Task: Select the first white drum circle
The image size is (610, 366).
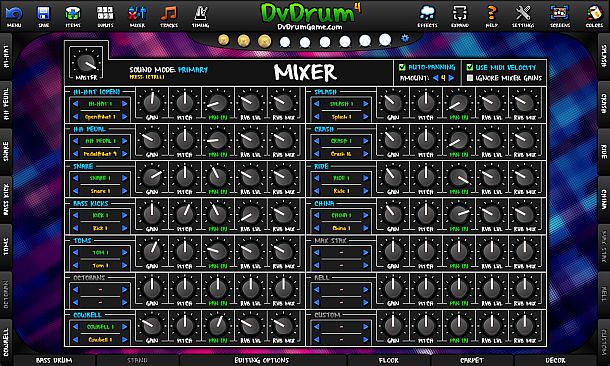Action: pos(285,42)
